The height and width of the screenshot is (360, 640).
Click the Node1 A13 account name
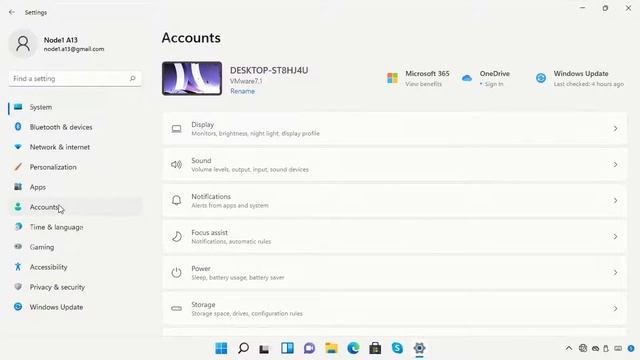[60, 40]
